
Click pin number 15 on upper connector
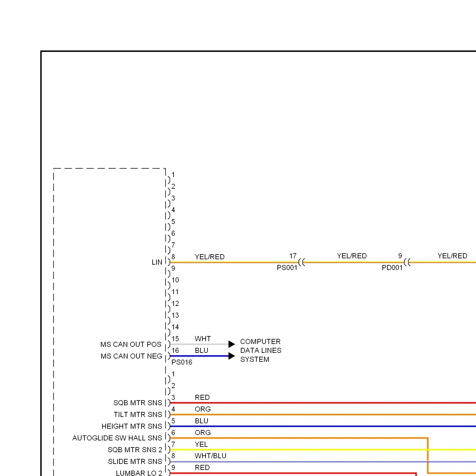pos(175,339)
